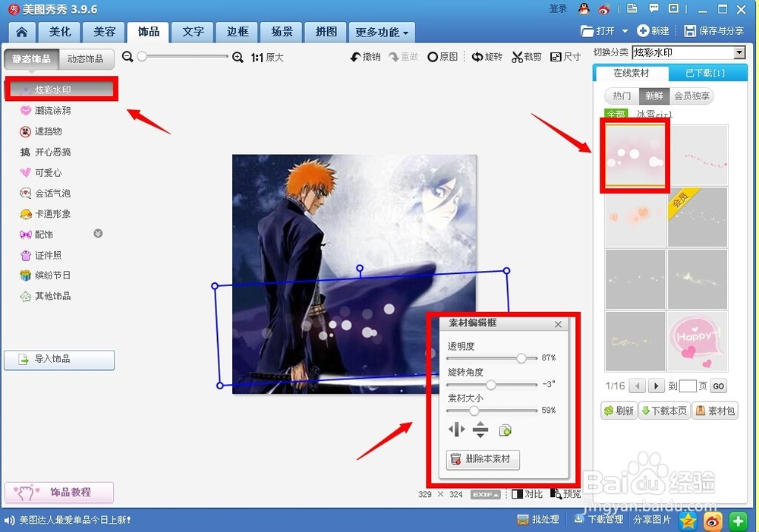Open the 场景 tab

click(x=282, y=33)
